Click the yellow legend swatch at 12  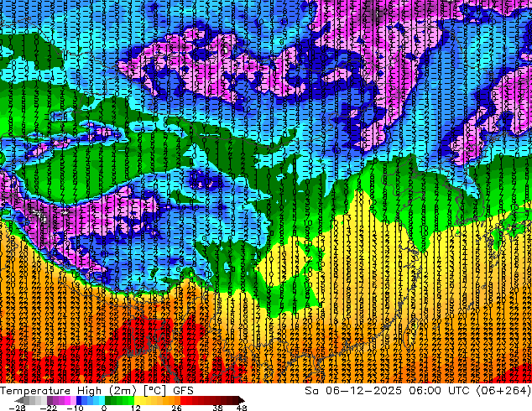pos(137,400)
